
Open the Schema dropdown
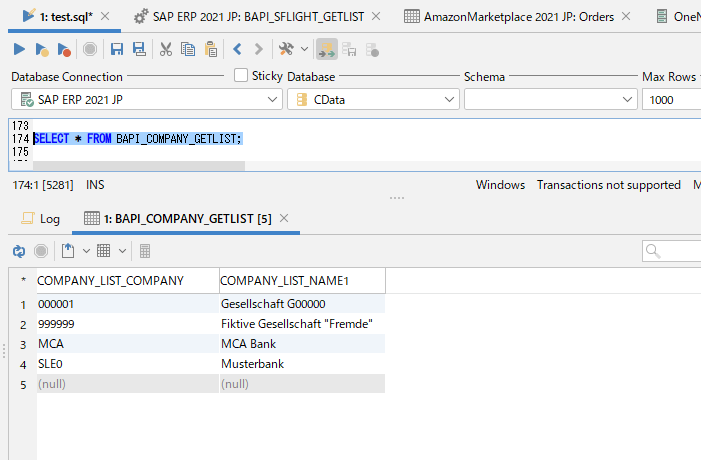[x=550, y=100]
